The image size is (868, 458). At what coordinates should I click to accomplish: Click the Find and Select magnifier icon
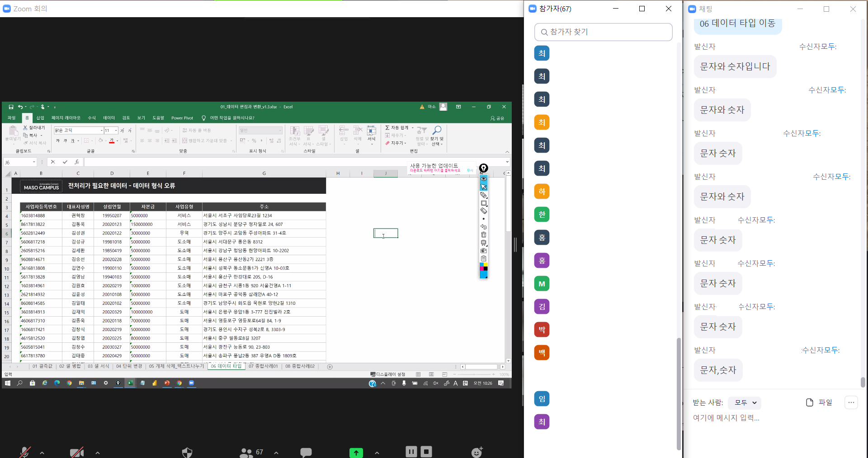coord(437,131)
